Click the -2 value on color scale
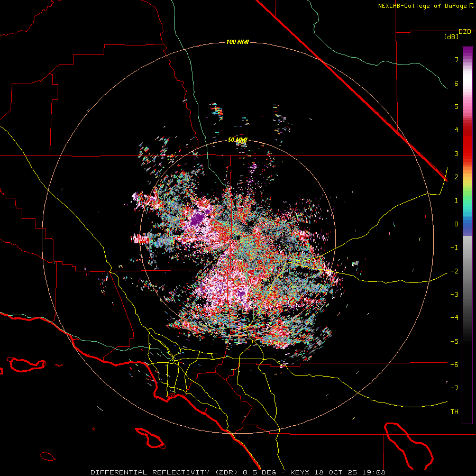 [x=454, y=271]
